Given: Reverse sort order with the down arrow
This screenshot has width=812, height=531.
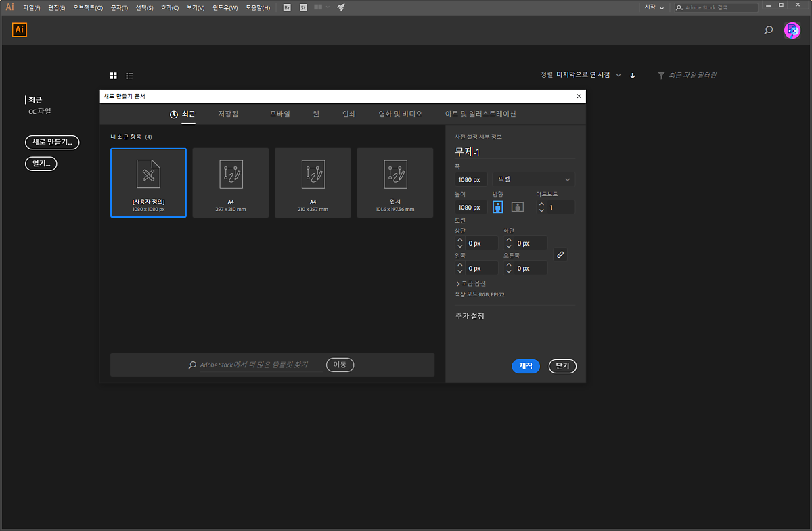Looking at the screenshot, I should point(633,76).
